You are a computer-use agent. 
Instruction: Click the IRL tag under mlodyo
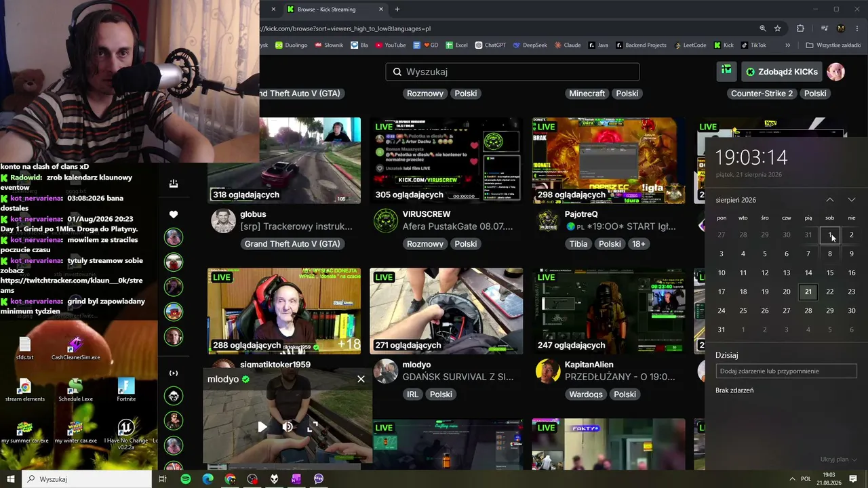412,394
